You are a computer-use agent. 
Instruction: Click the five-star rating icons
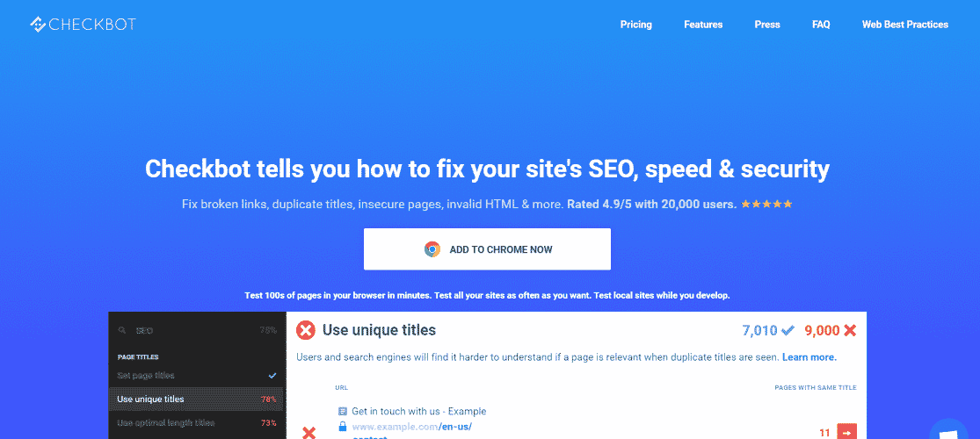(767, 205)
